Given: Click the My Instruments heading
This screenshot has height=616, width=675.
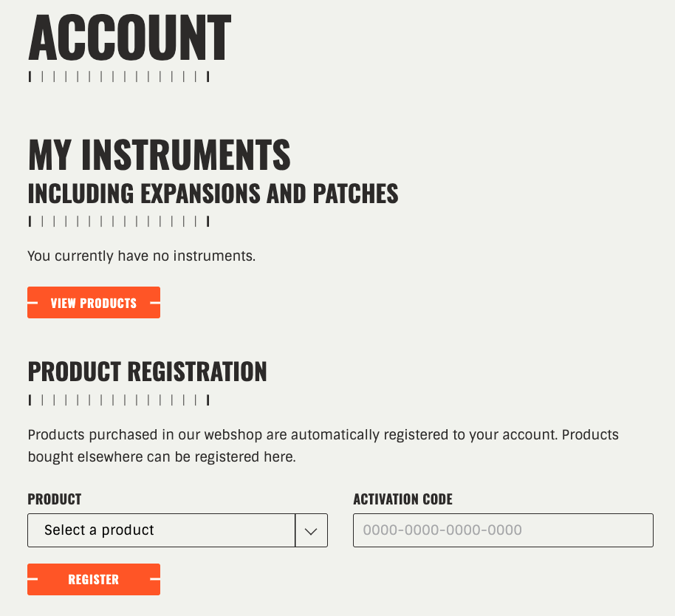Looking at the screenshot, I should (160, 154).
